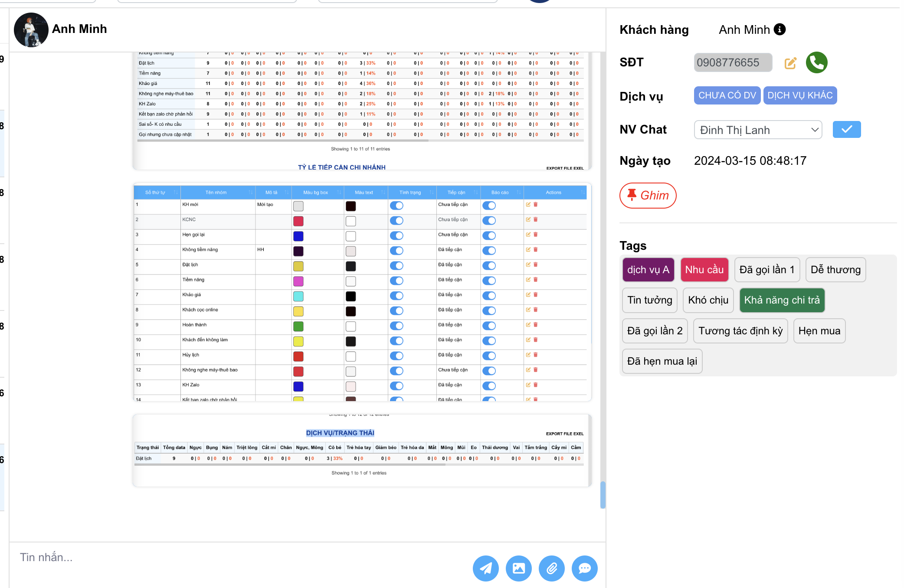Click delete icon in Khách đến không làm row
904x588 pixels.
tap(535, 340)
